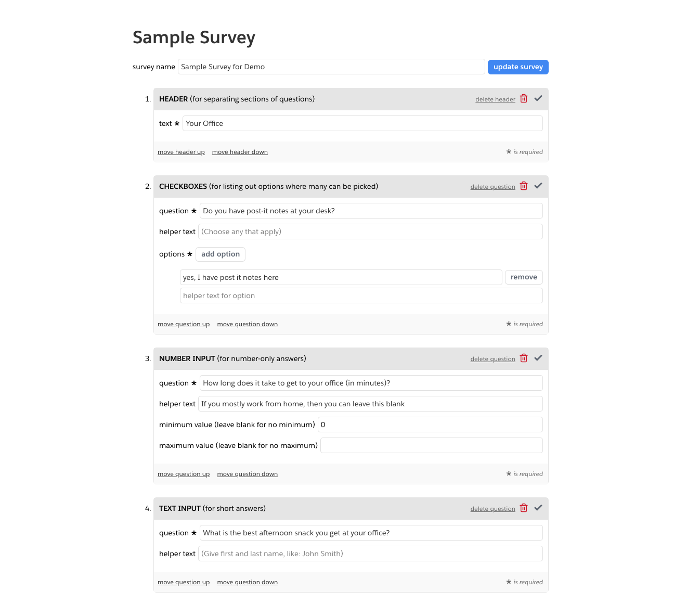Click move question down under NUMBER INPUT

tap(247, 473)
